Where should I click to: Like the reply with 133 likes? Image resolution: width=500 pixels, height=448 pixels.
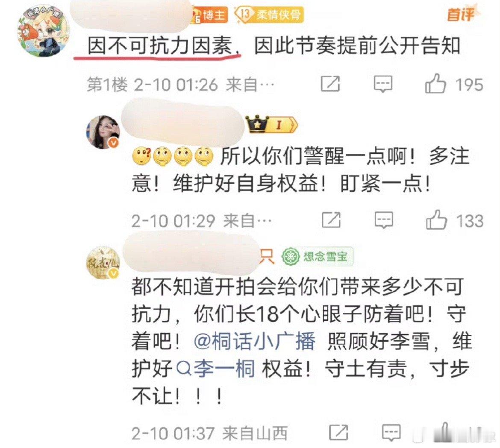click(436, 220)
